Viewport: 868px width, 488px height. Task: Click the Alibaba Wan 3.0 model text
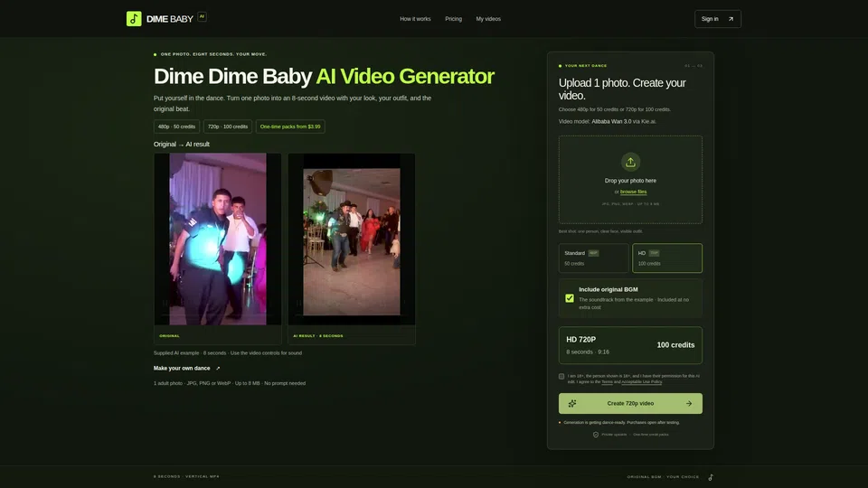pyautogui.click(x=611, y=121)
